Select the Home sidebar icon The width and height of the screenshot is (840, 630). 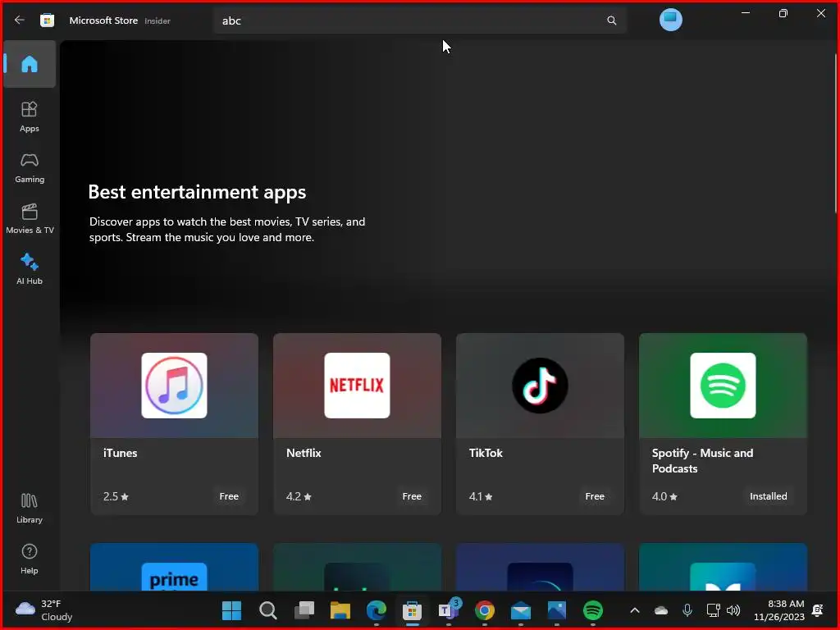(x=30, y=64)
